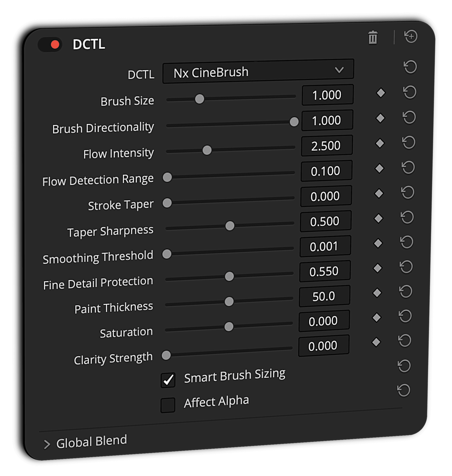Reset the DCTL selection dropdown row
Viewport: 452px width, 476px height.
[x=410, y=67]
